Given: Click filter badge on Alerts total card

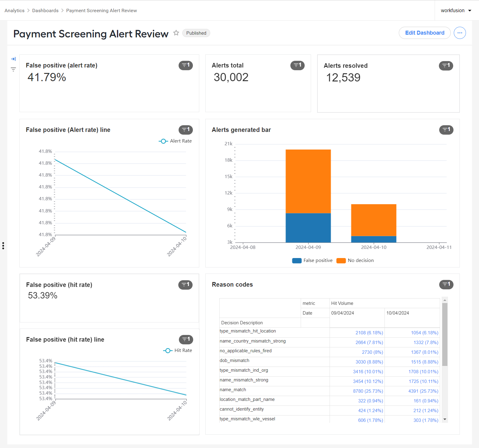Looking at the screenshot, I should 297,65.
